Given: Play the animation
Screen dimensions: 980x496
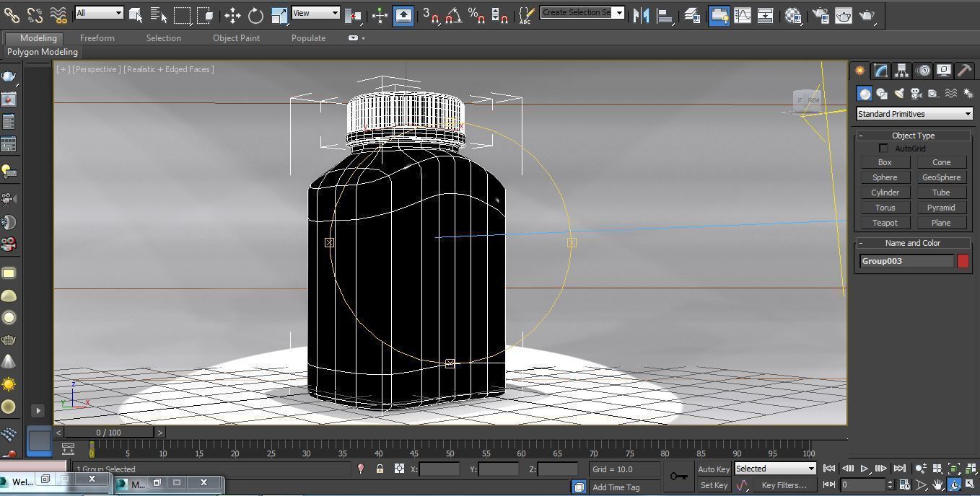Looking at the screenshot, I should 865,469.
